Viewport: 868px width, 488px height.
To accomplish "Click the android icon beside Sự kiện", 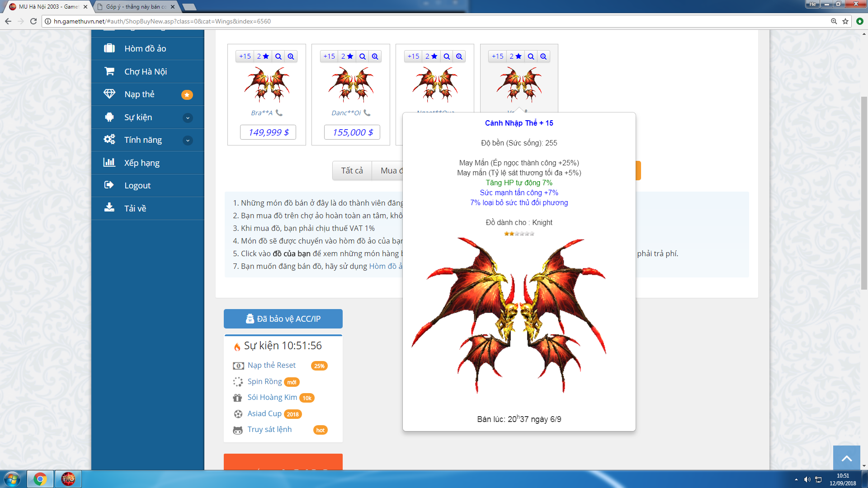I will coord(109,117).
